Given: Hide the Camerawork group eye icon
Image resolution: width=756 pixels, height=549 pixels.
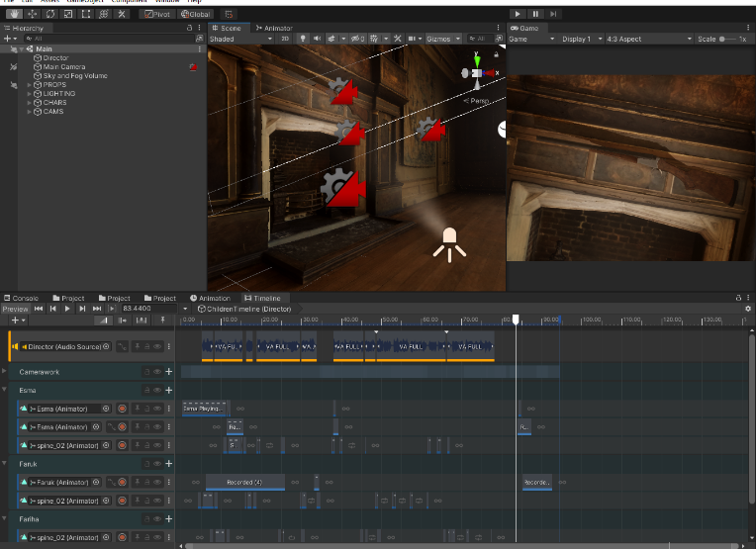Looking at the screenshot, I should 157,372.
